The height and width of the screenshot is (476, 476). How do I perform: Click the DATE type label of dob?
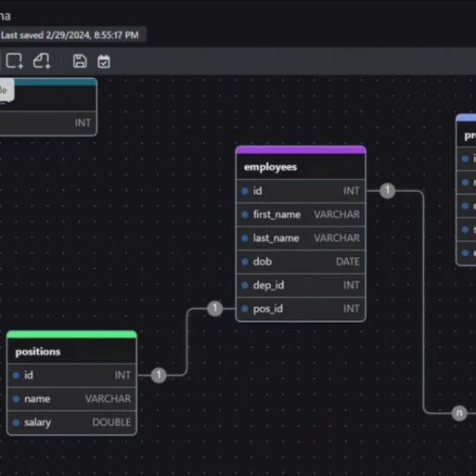point(348,262)
